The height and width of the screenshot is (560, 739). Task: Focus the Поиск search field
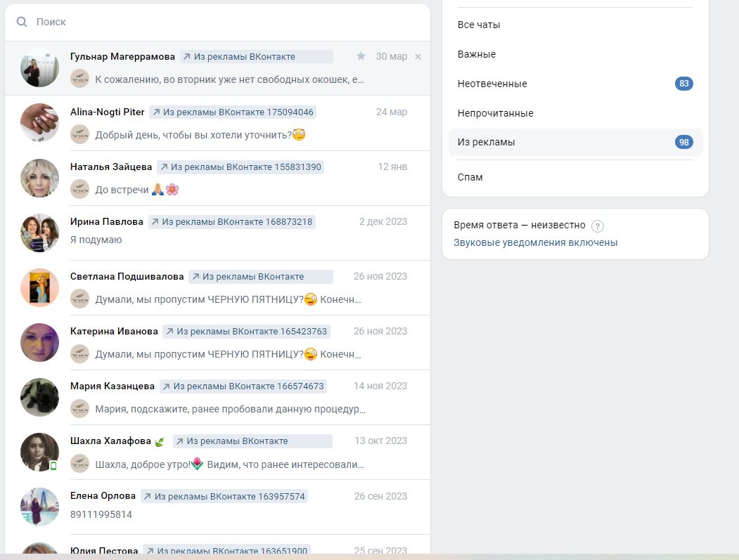click(217, 22)
